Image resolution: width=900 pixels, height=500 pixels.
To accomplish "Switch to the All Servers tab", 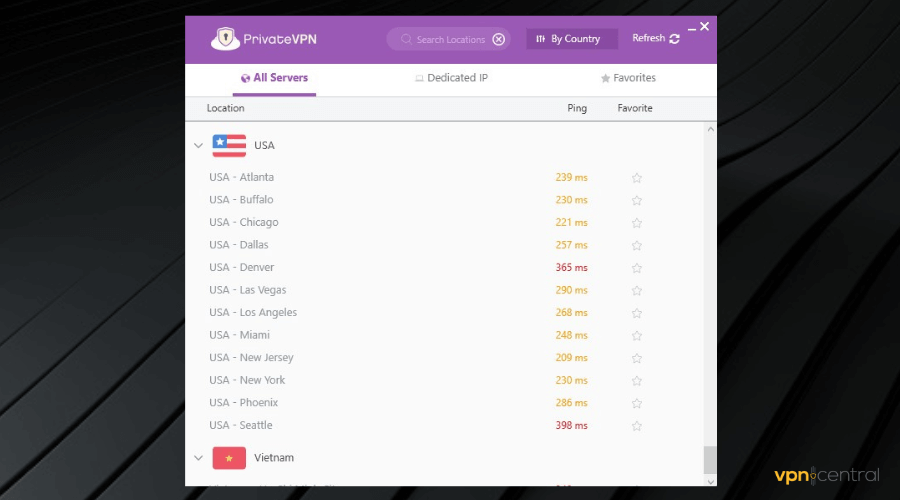I will click(x=274, y=78).
